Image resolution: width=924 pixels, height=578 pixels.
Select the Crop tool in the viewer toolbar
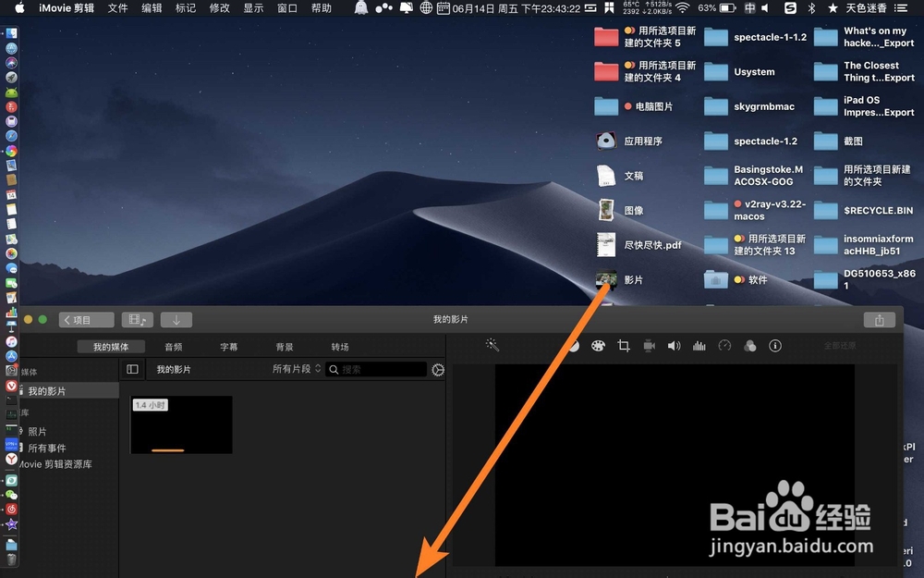623,345
